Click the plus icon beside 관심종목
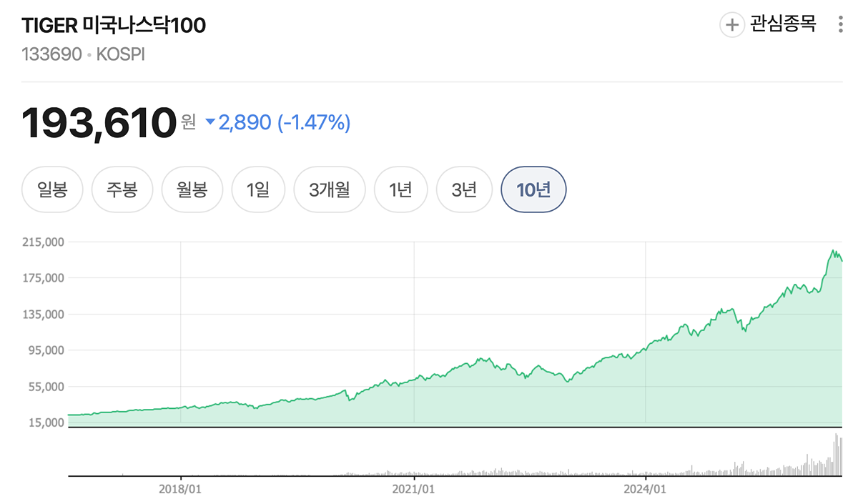Image resolution: width=858 pixels, height=504 pixels. [x=732, y=25]
